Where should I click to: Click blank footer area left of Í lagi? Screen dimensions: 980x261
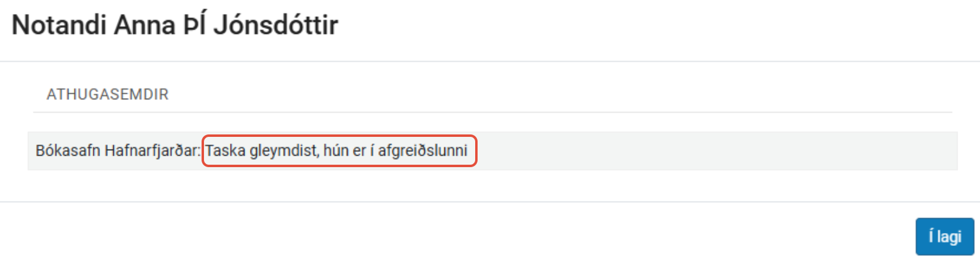click(x=454, y=236)
